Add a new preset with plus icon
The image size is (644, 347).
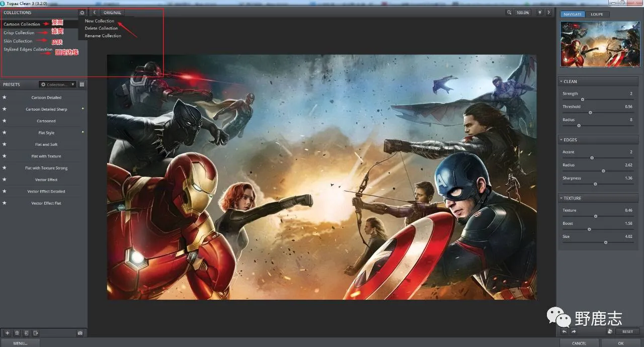pos(7,333)
